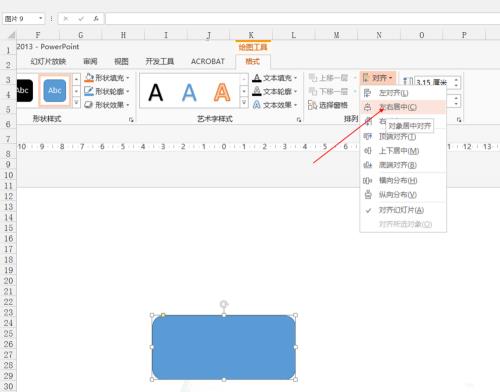Image resolution: width=500 pixels, height=392 pixels.
Task: Toggle the 对齐 align dropdown button
Action: click(x=378, y=78)
